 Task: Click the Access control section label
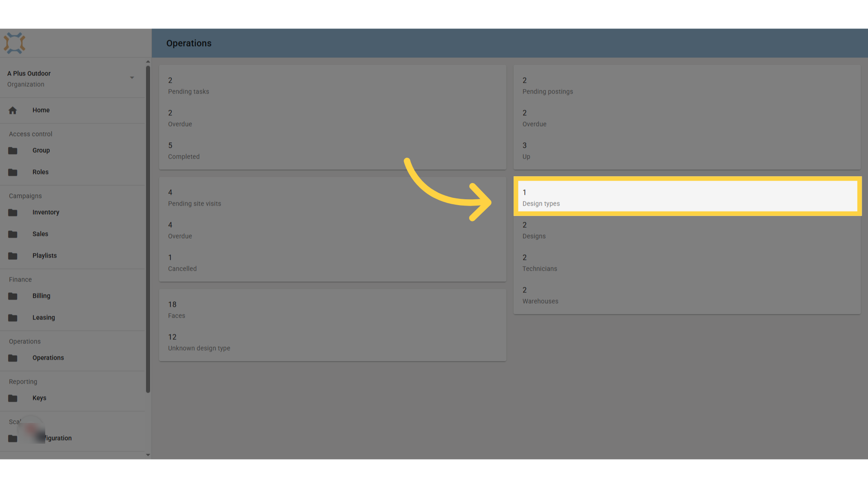[x=31, y=134]
